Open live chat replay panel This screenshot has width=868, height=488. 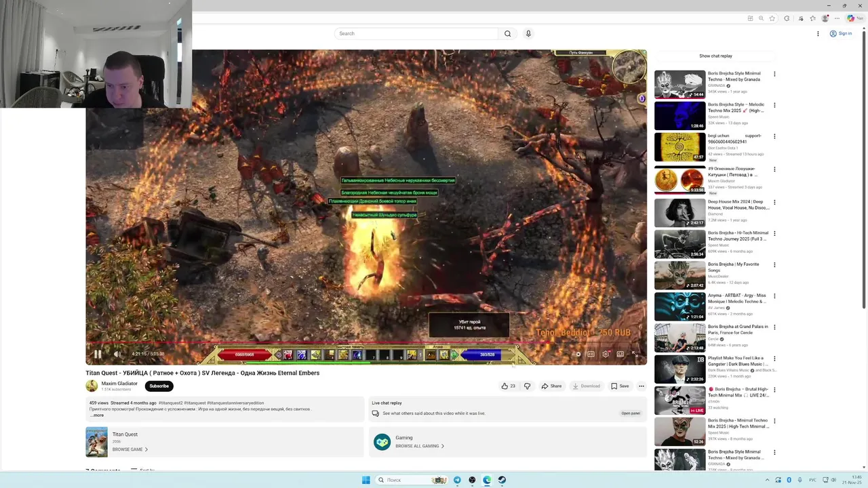click(631, 413)
